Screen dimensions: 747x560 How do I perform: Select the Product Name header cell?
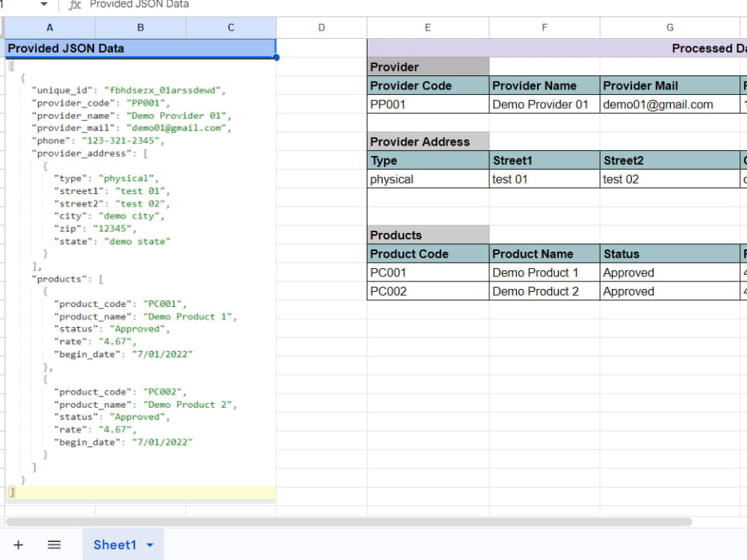tap(545, 254)
